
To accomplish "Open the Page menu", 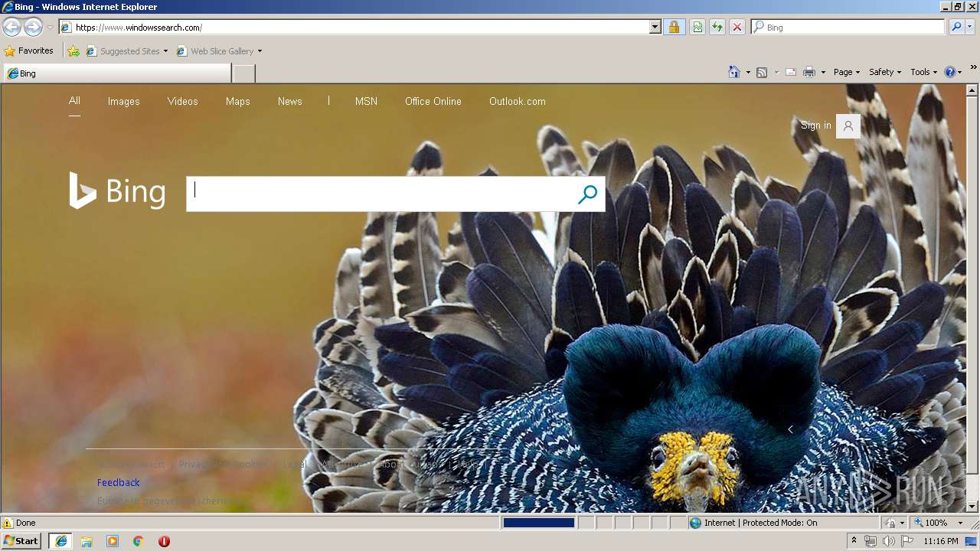I will click(x=847, y=72).
